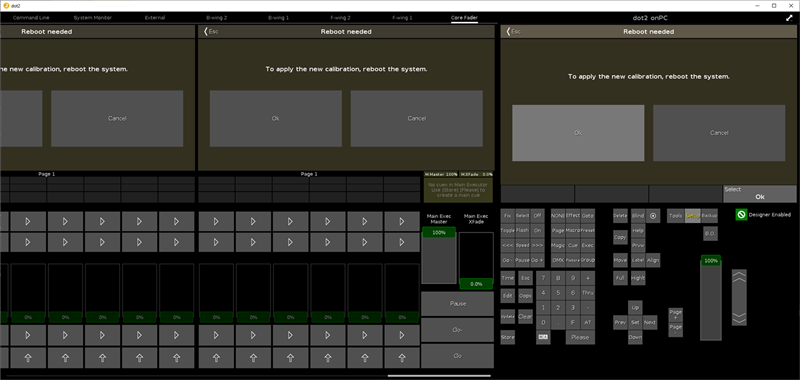
Task: Go back with Esc chevron on right dialog
Action: click(x=513, y=32)
